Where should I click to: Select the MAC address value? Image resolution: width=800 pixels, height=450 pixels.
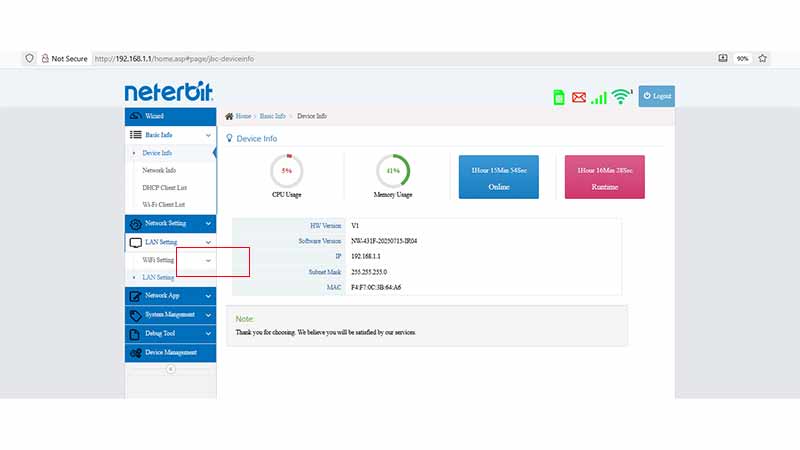[376, 288]
